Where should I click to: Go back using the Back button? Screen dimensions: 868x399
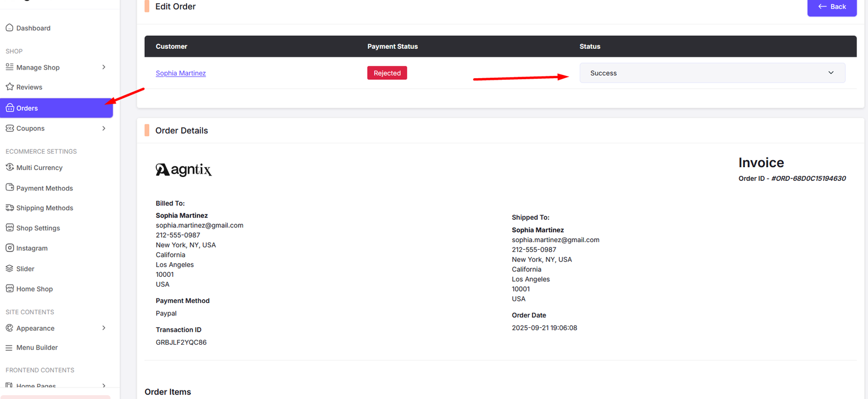832,7
